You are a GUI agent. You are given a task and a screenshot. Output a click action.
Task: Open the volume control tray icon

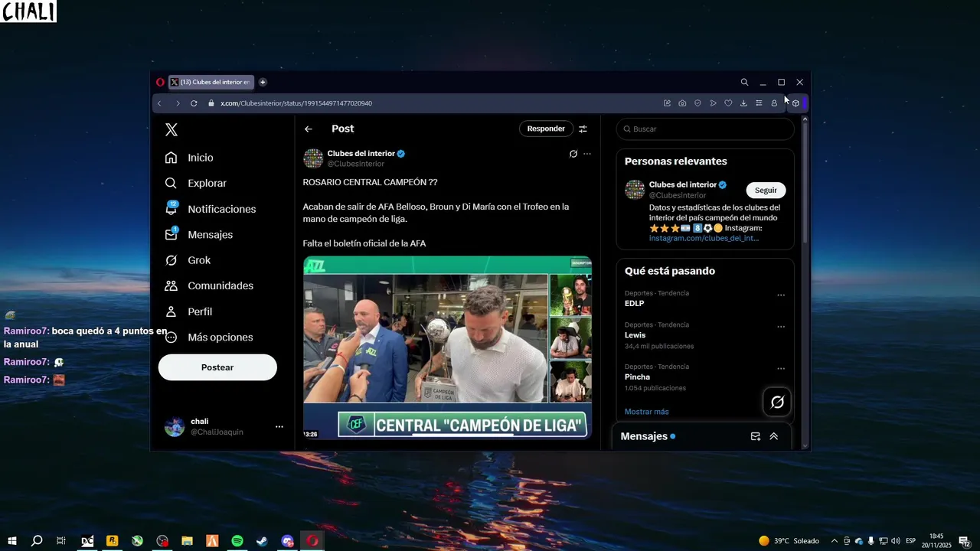(x=895, y=541)
